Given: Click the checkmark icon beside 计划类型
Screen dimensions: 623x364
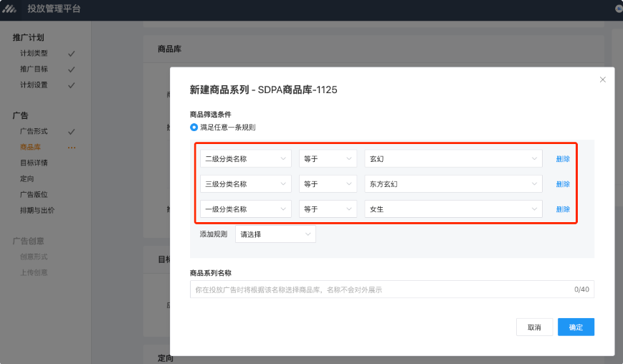Looking at the screenshot, I should tap(71, 54).
